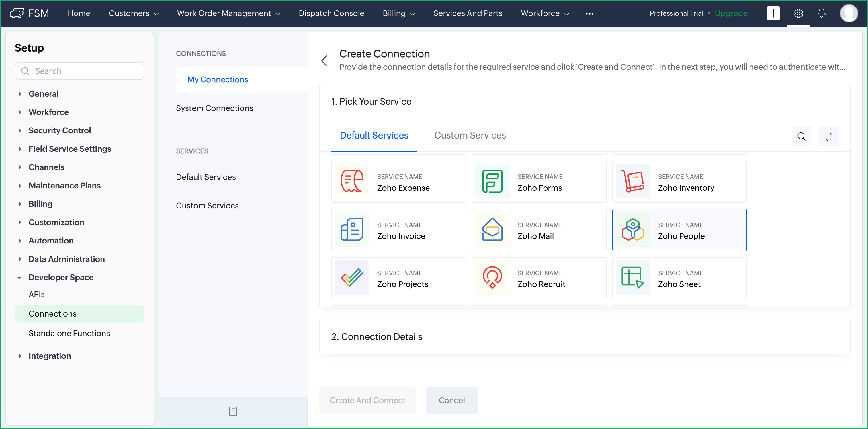Click the plus quick-create icon
The height and width of the screenshot is (429, 868).
point(773,13)
